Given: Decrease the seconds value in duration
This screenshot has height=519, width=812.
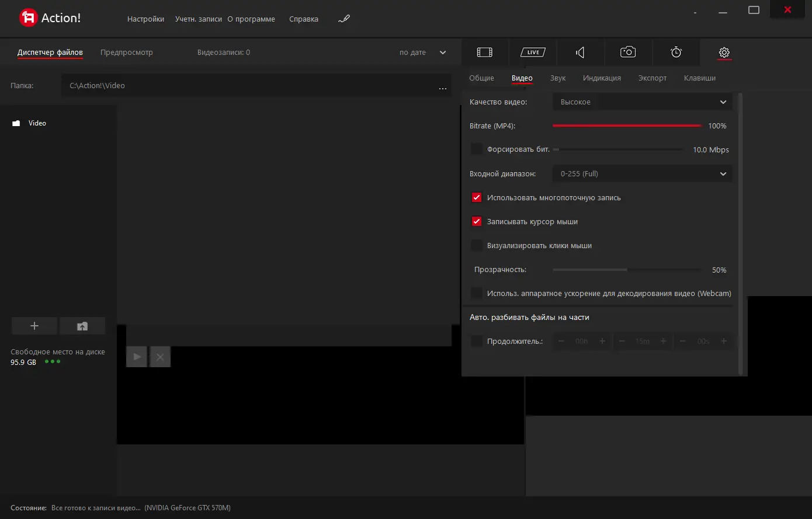Looking at the screenshot, I should pyautogui.click(x=683, y=341).
